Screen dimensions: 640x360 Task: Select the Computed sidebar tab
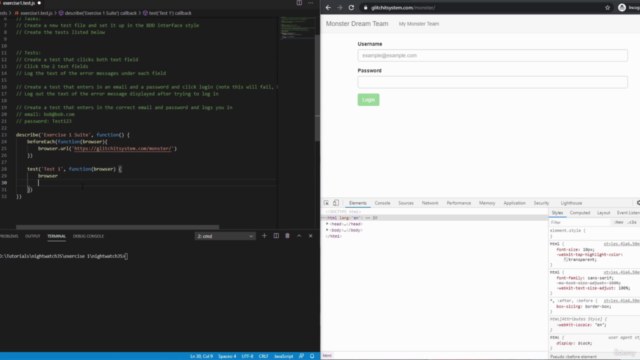coord(580,213)
